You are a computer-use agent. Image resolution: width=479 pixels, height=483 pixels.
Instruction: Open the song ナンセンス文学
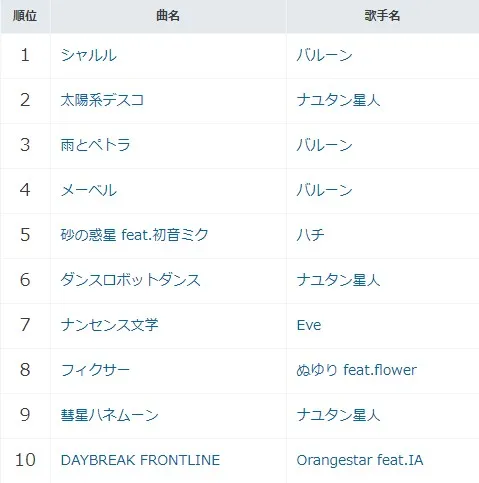coord(109,325)
